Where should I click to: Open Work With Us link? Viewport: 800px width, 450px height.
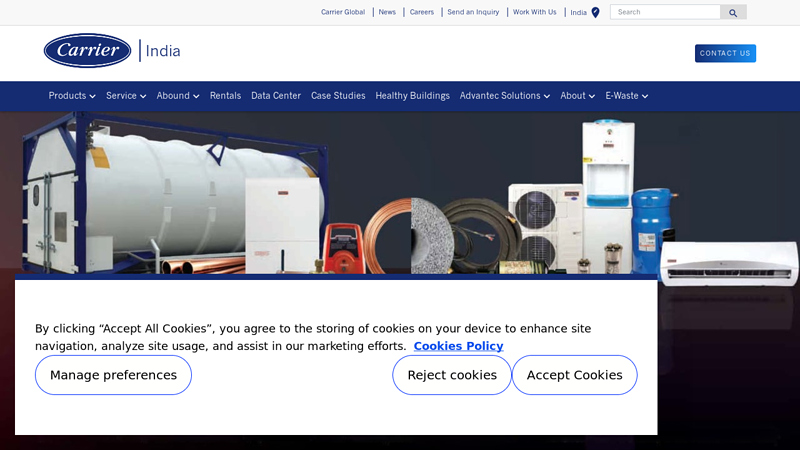pos(534,12)
